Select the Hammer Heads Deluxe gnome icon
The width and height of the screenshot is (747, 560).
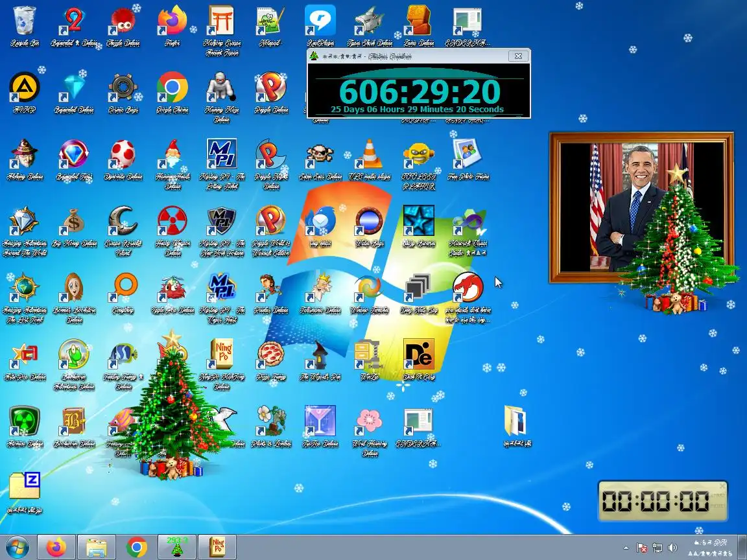coord(172,155)
